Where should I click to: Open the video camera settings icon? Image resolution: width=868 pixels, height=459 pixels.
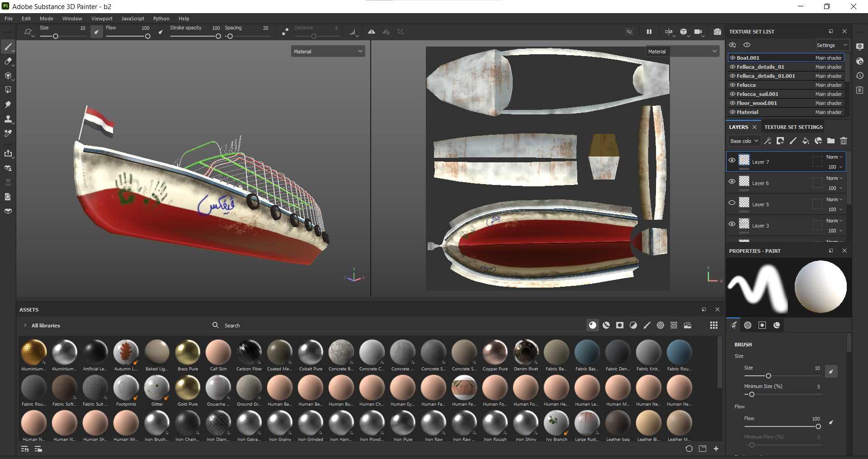click(x=698, y=32)
